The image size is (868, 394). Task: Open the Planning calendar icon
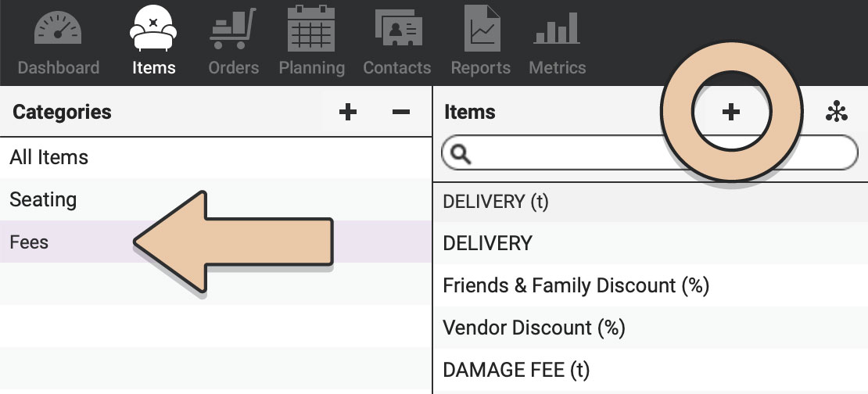(x=311, y=28)
